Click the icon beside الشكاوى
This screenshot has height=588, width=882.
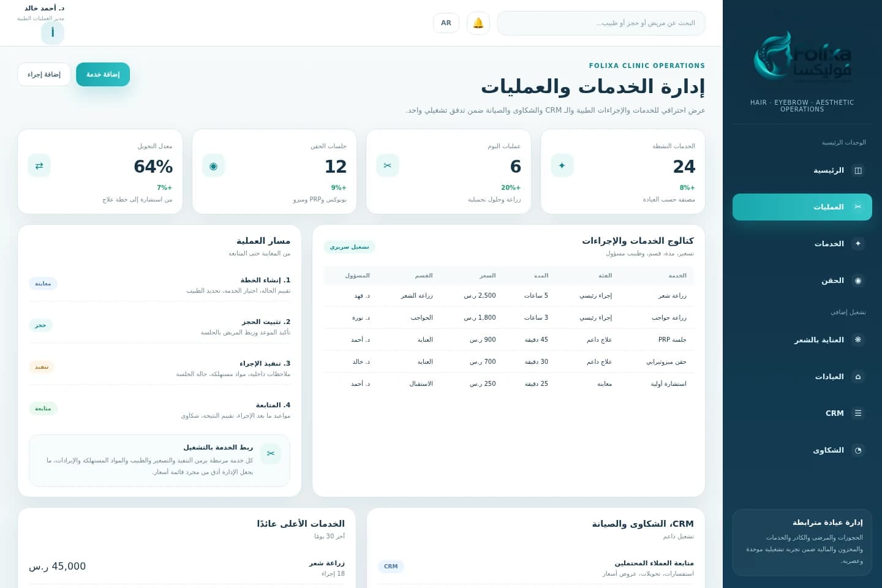coord(858,450)
